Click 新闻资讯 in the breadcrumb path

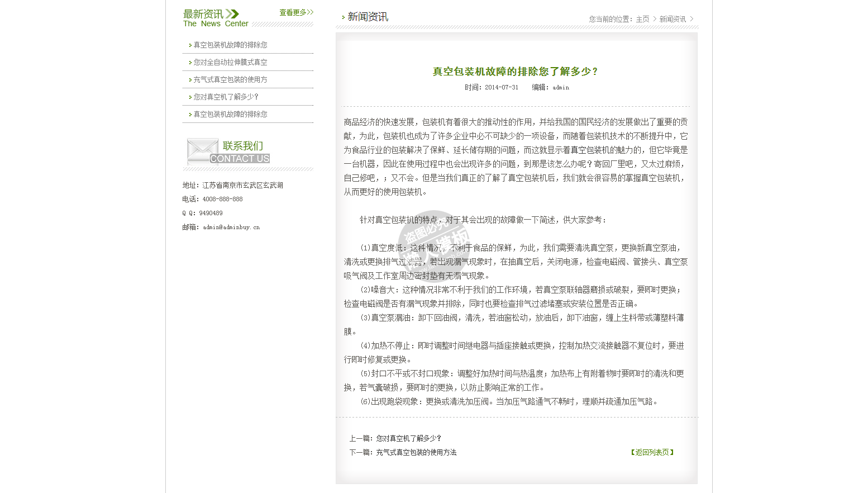click(x=673, y=19)
